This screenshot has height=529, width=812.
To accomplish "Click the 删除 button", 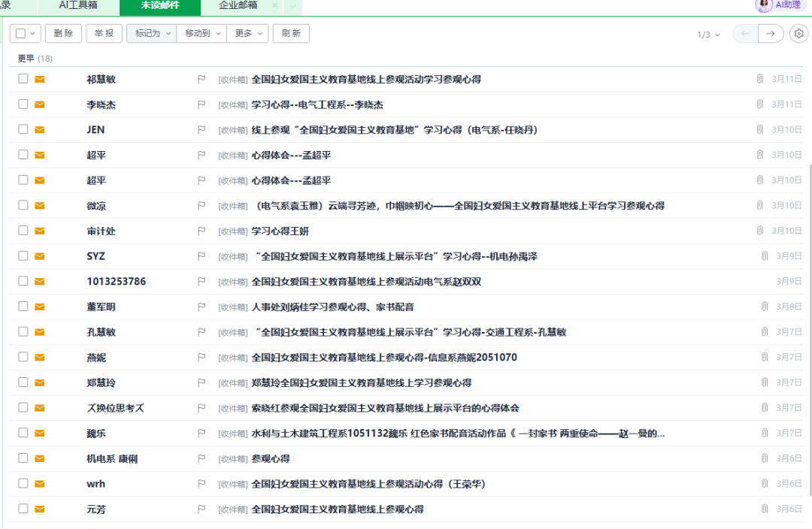I will 64,34.
